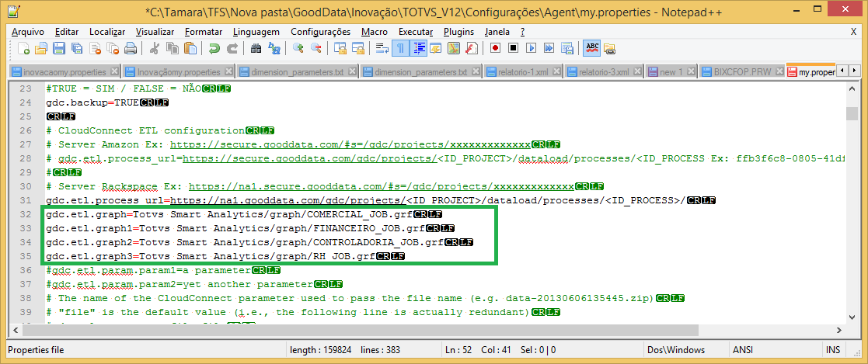Screen dimensions: 868x364
Task: Run macro multiple times icon
Action: tap(549, 48)
